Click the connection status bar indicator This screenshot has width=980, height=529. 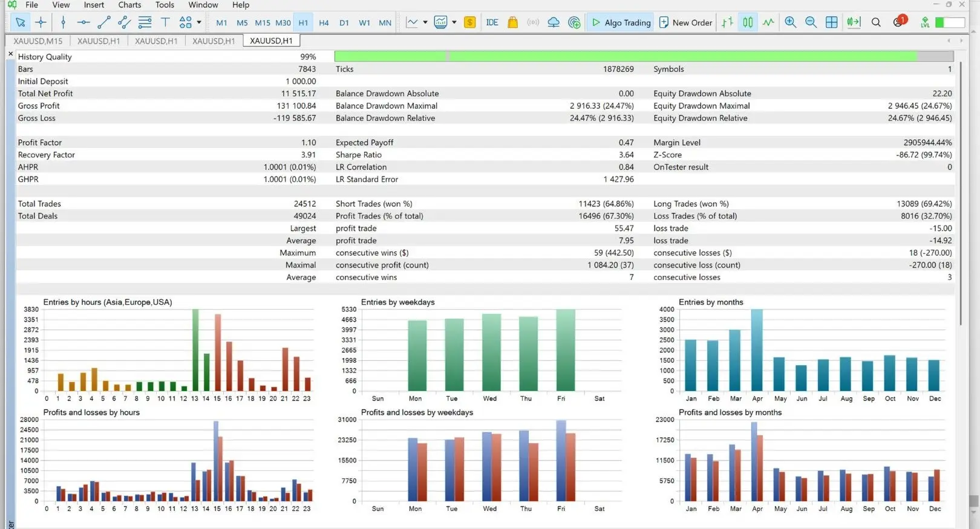[950, 22]
